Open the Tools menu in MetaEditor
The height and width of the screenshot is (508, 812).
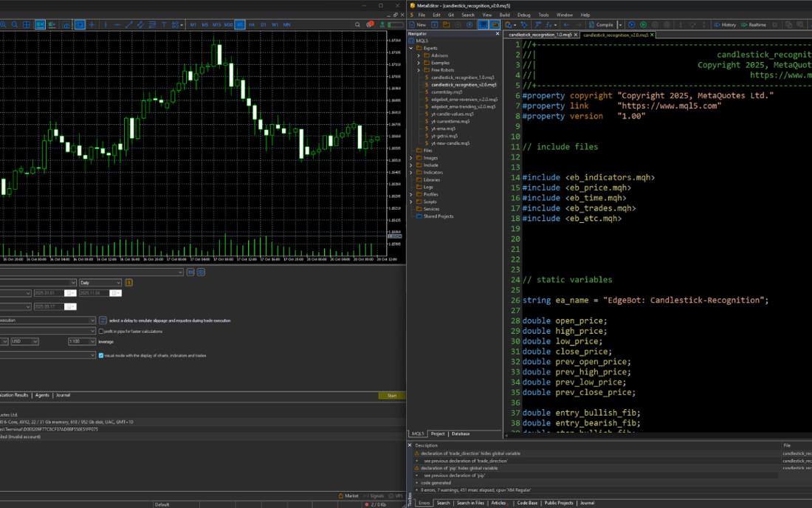[x=543, y=15]
